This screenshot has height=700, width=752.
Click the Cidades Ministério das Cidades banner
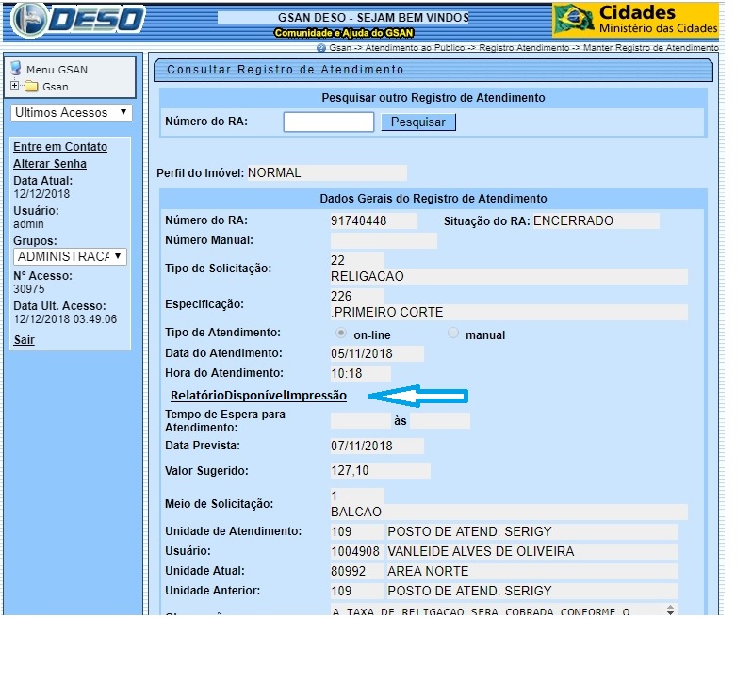coord(635,20)
